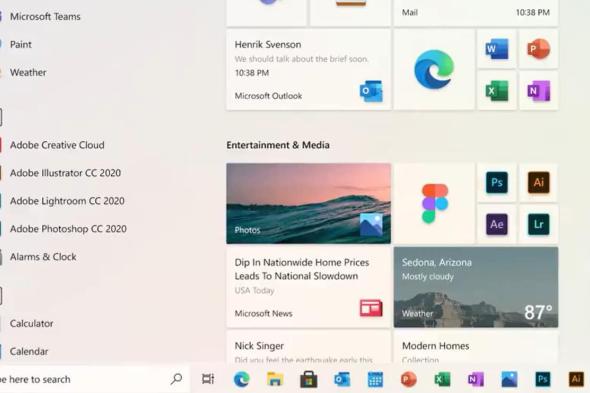Open the OneNote tile in the Start menu
This screenshot has height=393, width=590.
[538, 91]
